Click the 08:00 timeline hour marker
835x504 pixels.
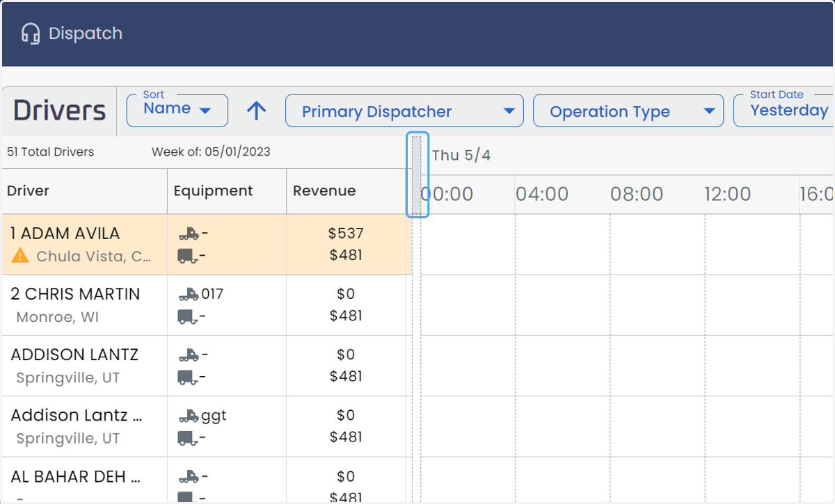pyautogui.click(x=637, y=194)
